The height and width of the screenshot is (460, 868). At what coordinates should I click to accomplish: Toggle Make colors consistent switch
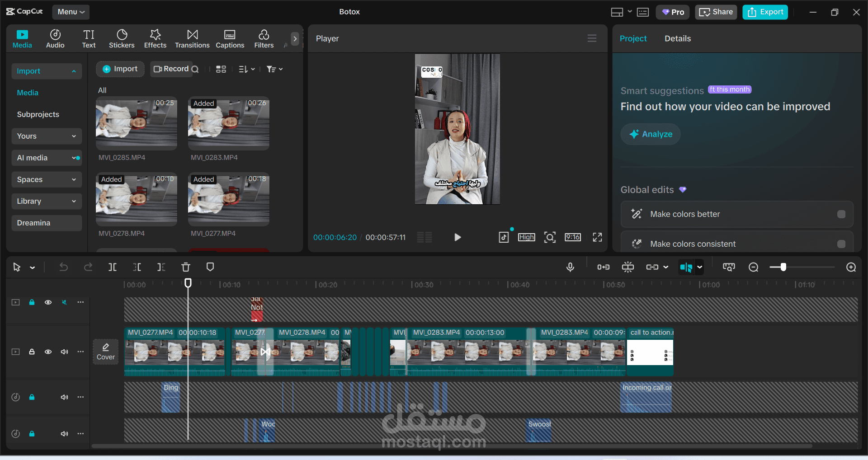point(841,244)
